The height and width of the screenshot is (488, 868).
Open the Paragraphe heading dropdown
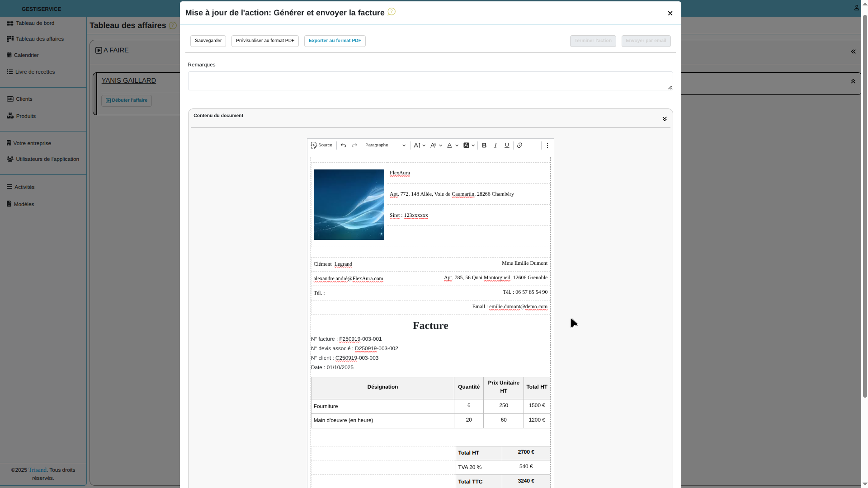pyautogui.click(x=385, y=145)
